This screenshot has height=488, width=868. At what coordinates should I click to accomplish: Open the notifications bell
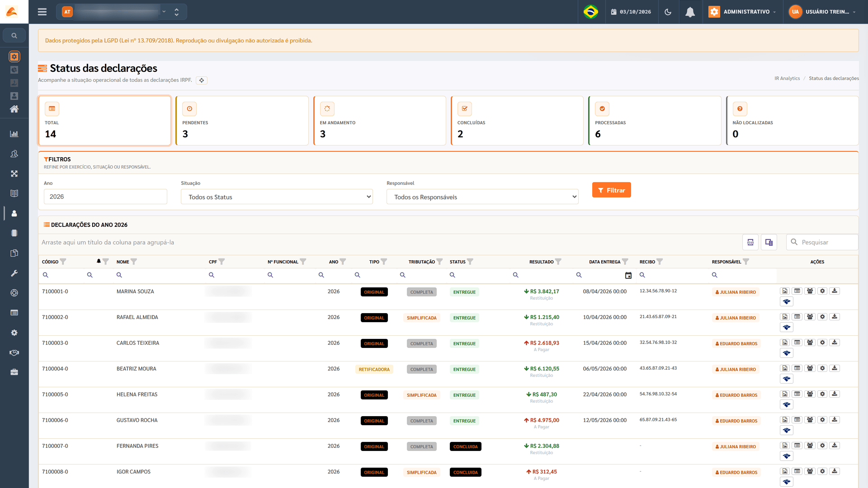[x=690, y=12]
